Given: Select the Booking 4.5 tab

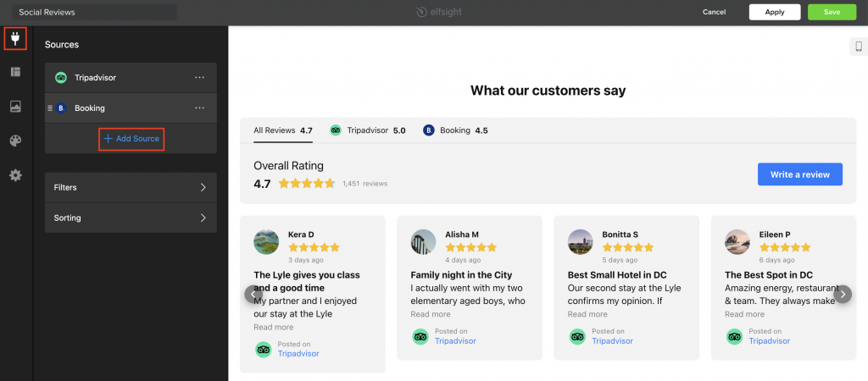Looking at the screenshot, I should (455, 130).
